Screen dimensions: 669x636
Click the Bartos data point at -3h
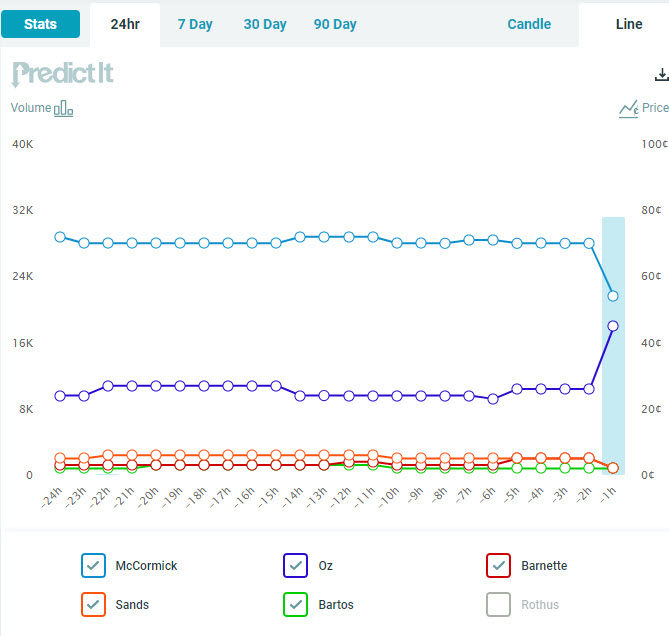point(565,468)
